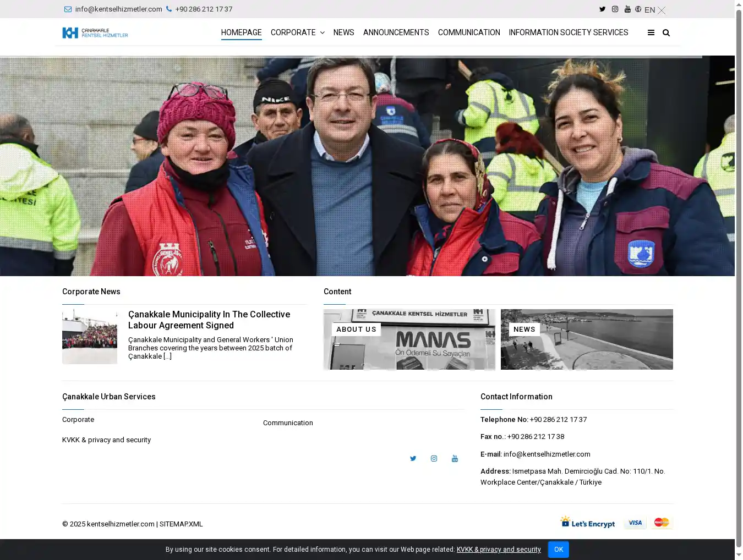
Task: Open the search magnifier icon
Action: (x=666, y=33)
